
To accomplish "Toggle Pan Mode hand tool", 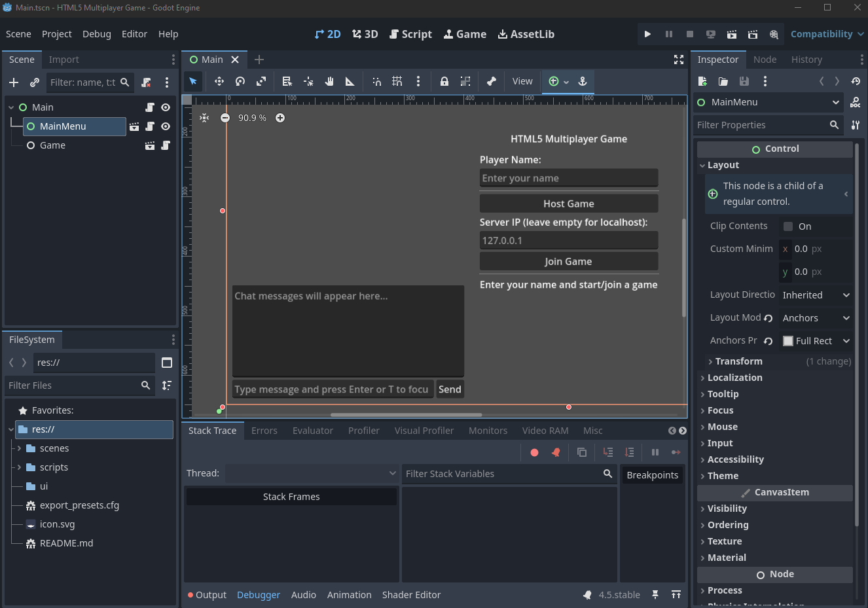I will click(x=329, y=81).
